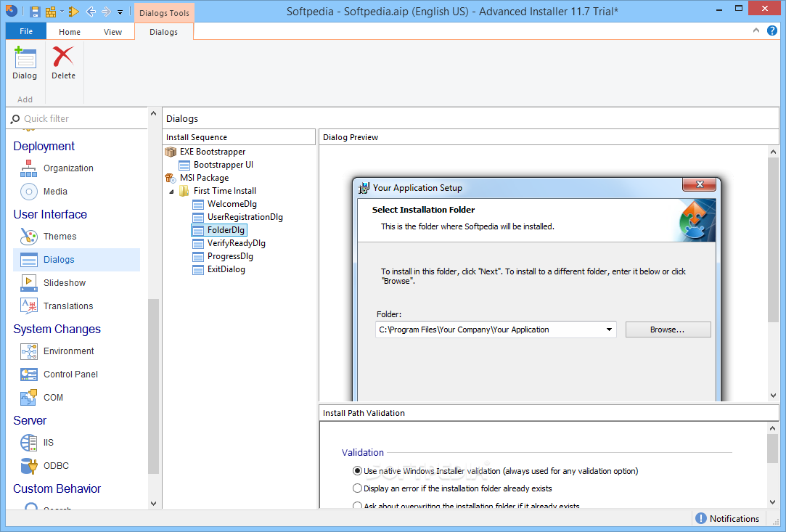Open Help with the question mark icon
Screen dimensions: 786x532
coord(772,30)
